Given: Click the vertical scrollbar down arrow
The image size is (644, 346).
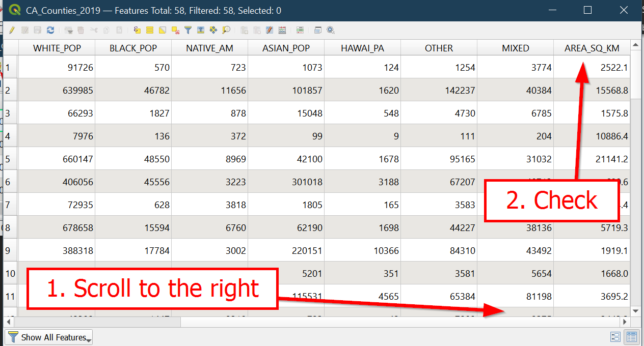Looking at the screenshot, I should pyautogui.click(x=635, y=310).
